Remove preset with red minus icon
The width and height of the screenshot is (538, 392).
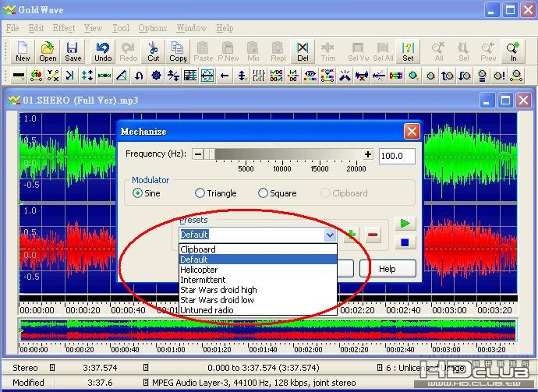[x=373, y=235]
